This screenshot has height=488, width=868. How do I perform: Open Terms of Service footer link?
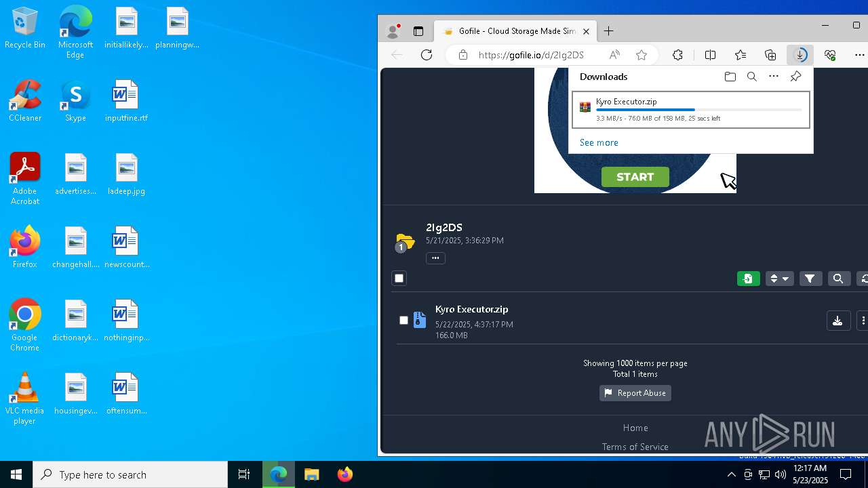[x=635, y=447]
